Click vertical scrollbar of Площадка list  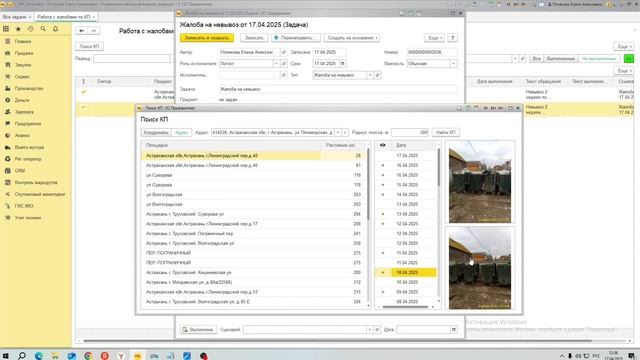pos(368,184)
